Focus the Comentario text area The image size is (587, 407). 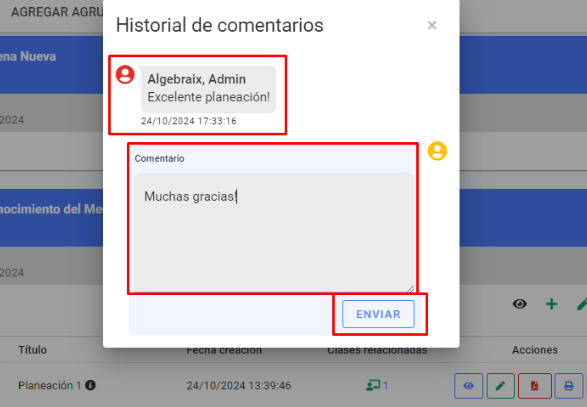[x=274, y=232]
